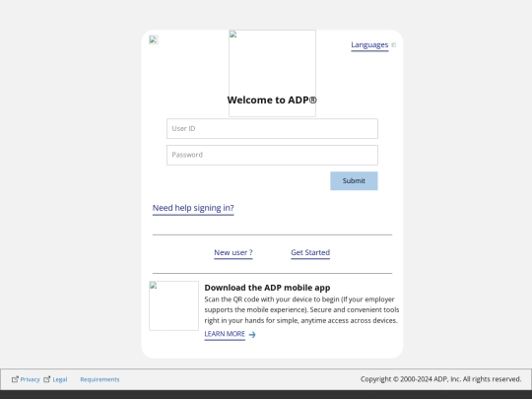Open the Languages dropdown
The width and height of the screenshot is (532, 399).
369,45
